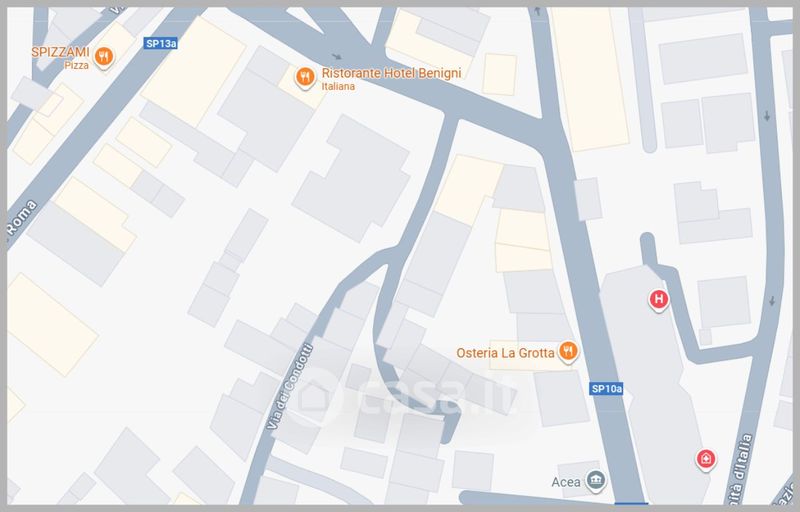Click the large building northwest of Via dei Condotti
800x512 pixels.
[352, 178]
